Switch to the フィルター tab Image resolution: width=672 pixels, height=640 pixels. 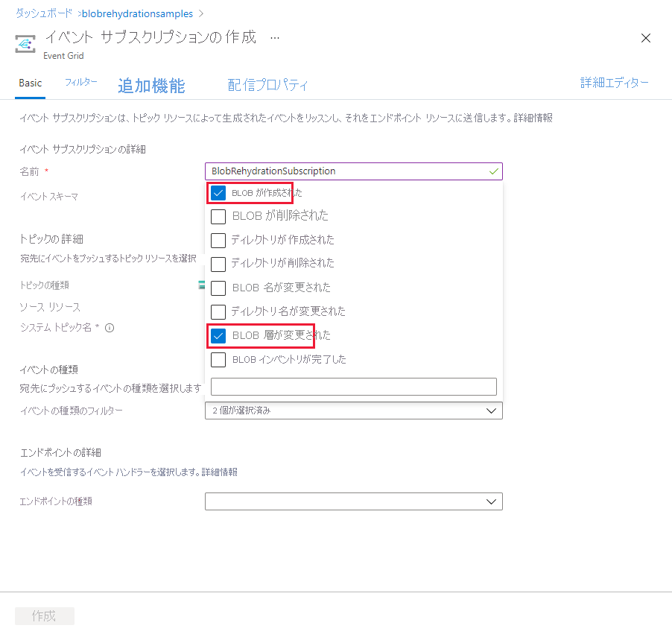(80, 82)
